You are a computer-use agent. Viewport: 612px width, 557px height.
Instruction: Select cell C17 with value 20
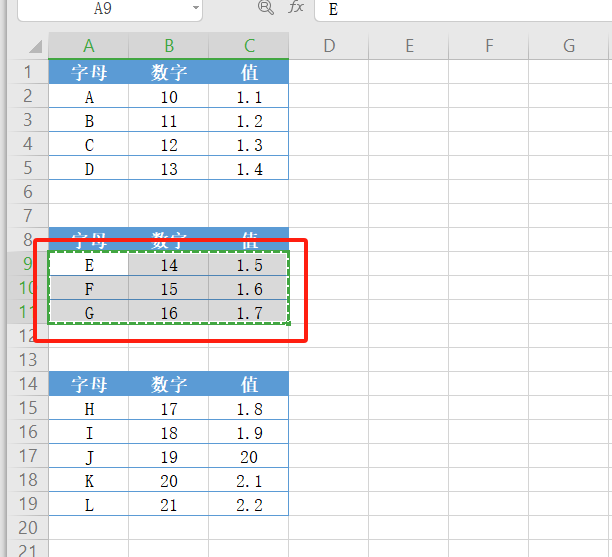pyautogui.click(x=249, y=456)
